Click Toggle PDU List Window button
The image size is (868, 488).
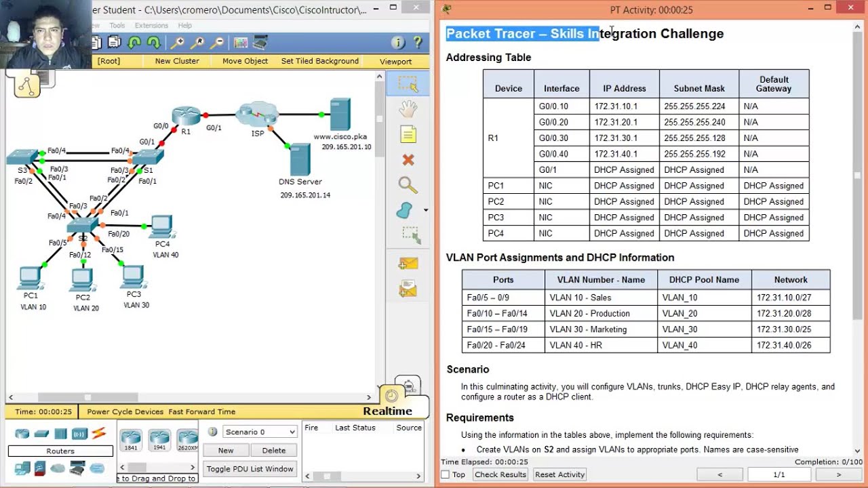click(x=250, y=468)
